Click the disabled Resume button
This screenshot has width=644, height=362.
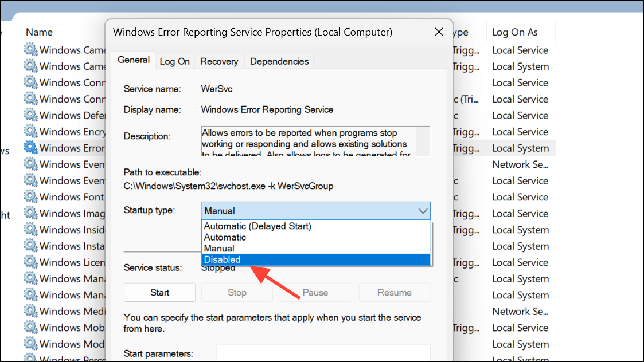394,292
